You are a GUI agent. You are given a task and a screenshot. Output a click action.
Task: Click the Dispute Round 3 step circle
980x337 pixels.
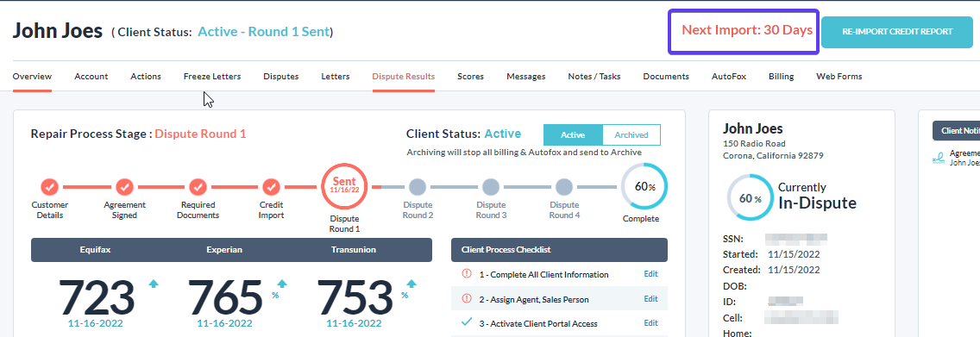491,186
